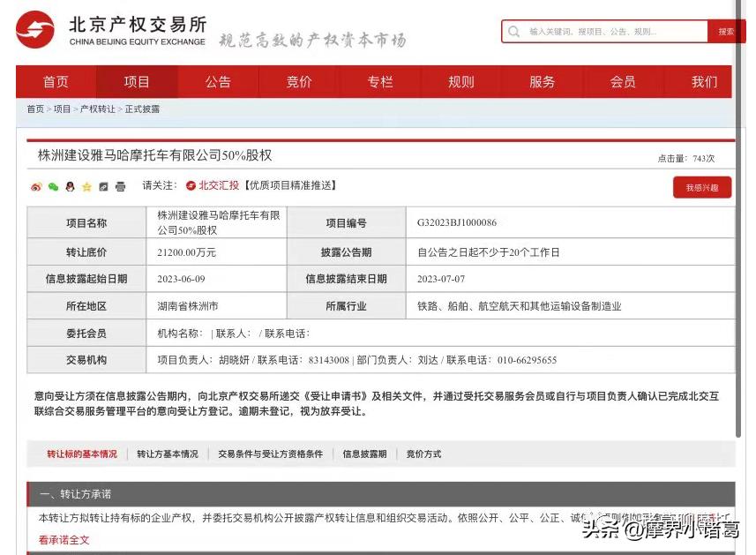Share the page to Weibo
The height and width of the screenshot is (555, 756).
pyautogui.click(x=36, y=188)
